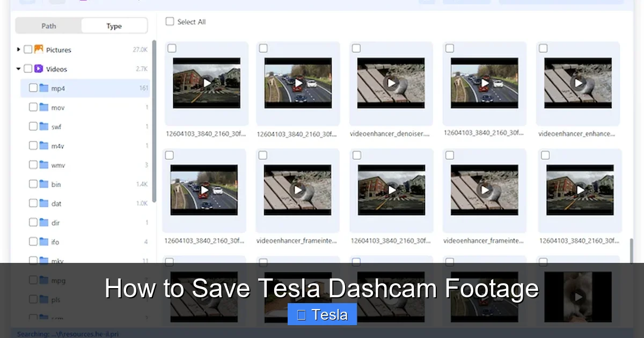Select the Pictures label in tree
Image resolution: width=644 pixels, height=338 pixels.
[58, 50]
